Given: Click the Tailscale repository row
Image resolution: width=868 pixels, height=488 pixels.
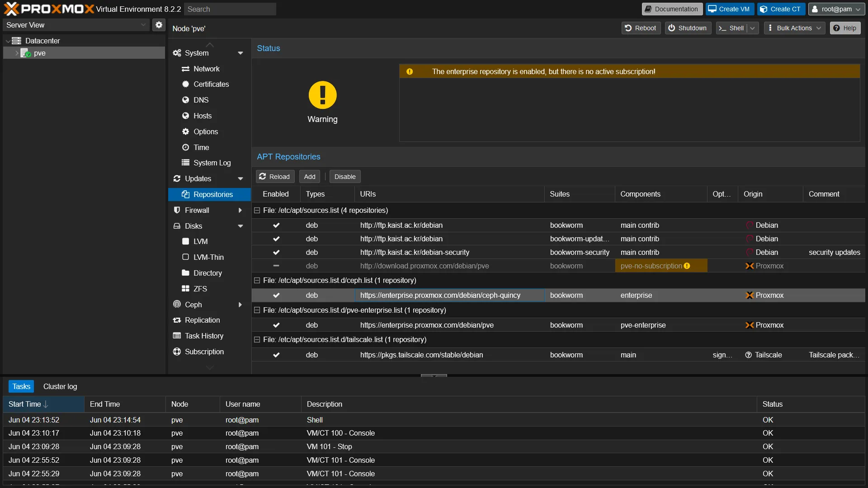Looking at the screenshot, I should pos(434,355).
